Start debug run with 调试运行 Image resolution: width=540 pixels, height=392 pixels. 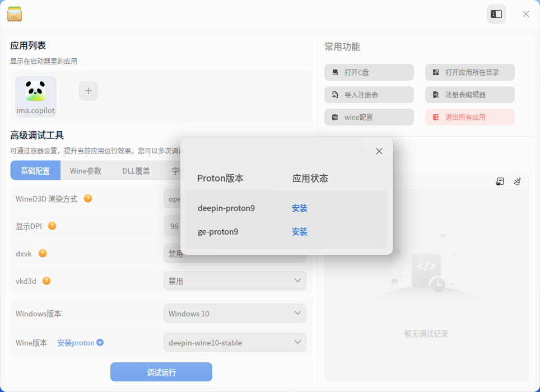coord(161,372)
